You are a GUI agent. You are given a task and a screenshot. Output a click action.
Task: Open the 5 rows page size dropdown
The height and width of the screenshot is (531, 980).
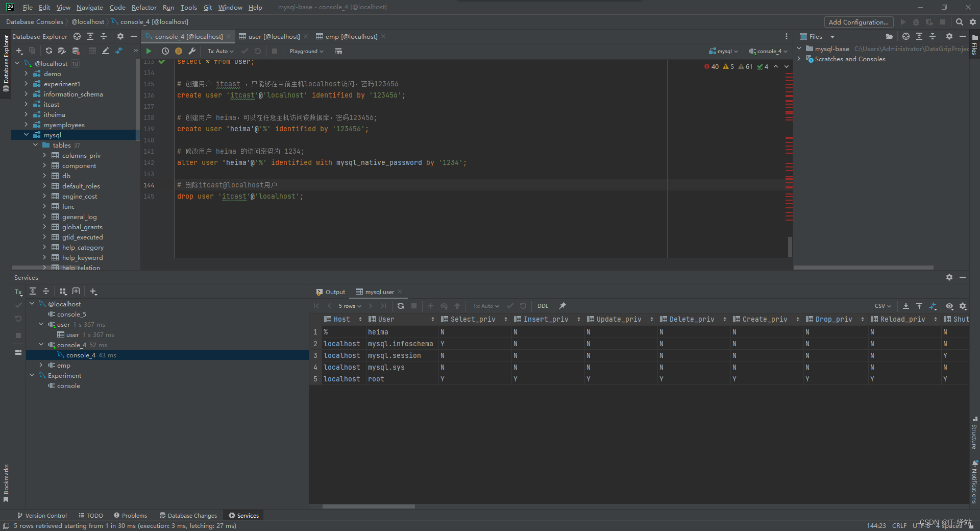pyautogui.click(x=350, y=306)
